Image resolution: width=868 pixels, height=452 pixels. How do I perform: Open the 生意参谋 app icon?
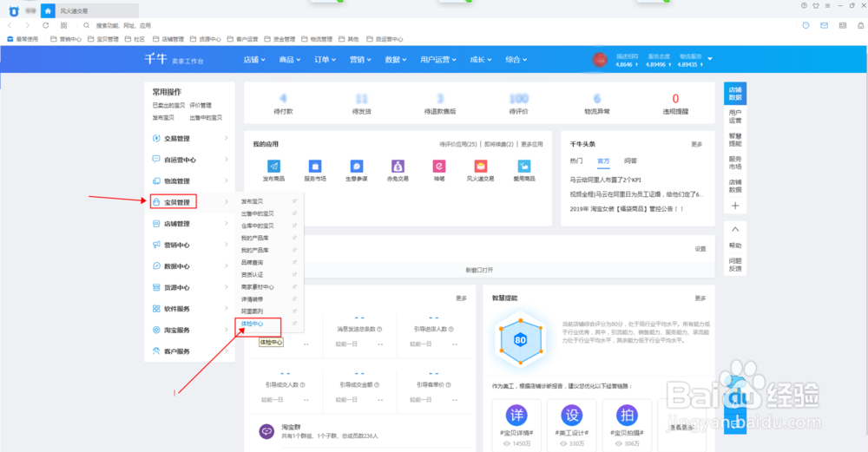click(x=357, y=166)
